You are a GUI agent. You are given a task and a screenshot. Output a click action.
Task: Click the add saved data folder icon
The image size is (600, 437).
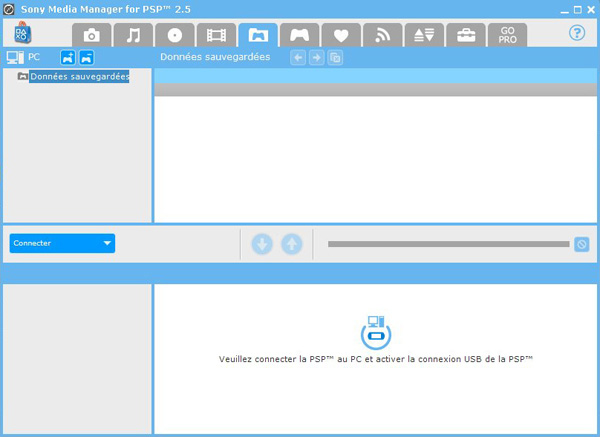coord(68,58)
